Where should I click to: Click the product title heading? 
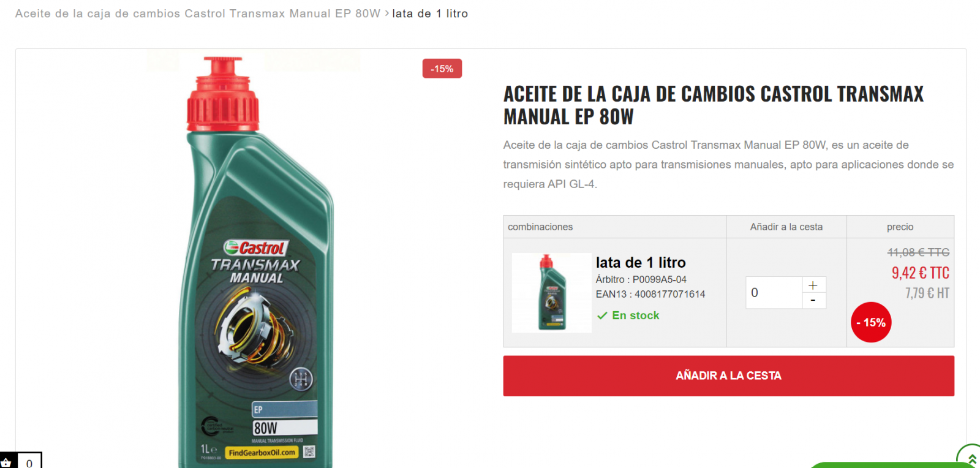click(x=714, y=105)
